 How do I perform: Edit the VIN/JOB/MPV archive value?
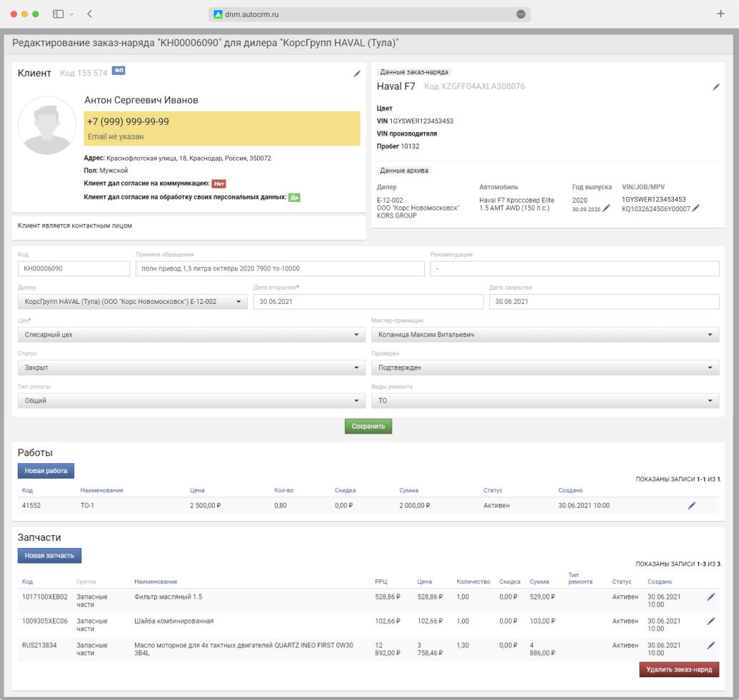pos(695,208)
